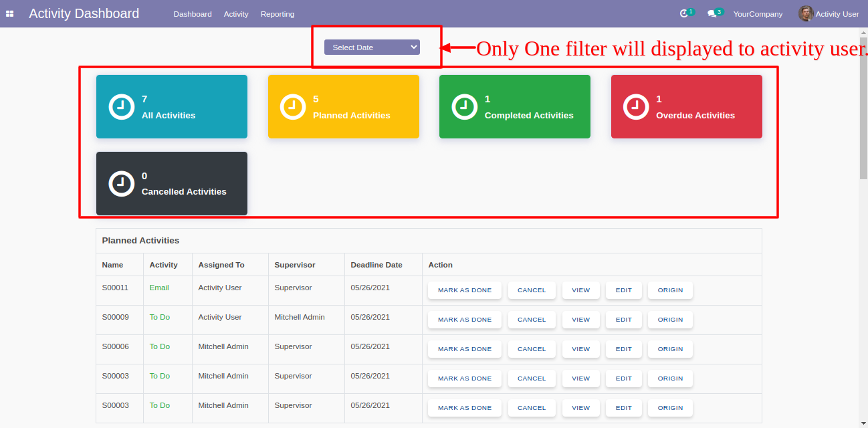
Task: Cancel the S00006 activity
Action: (x=532, y=349)
